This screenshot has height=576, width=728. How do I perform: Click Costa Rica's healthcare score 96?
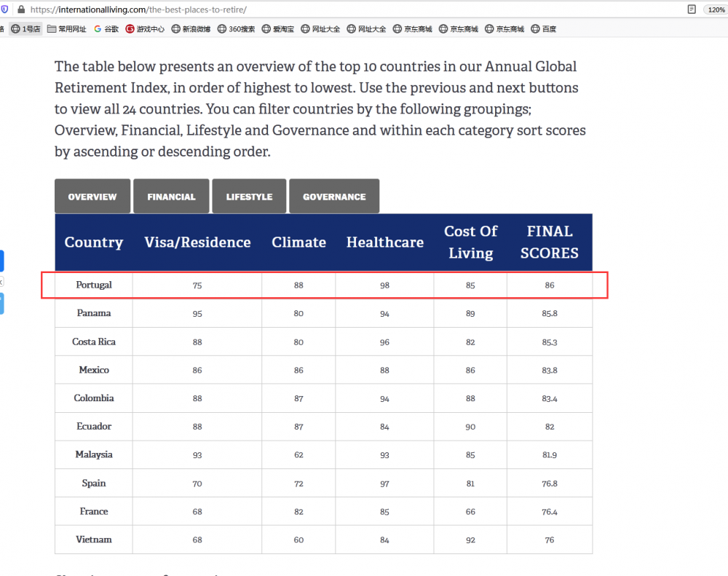(x=384, y=342)
